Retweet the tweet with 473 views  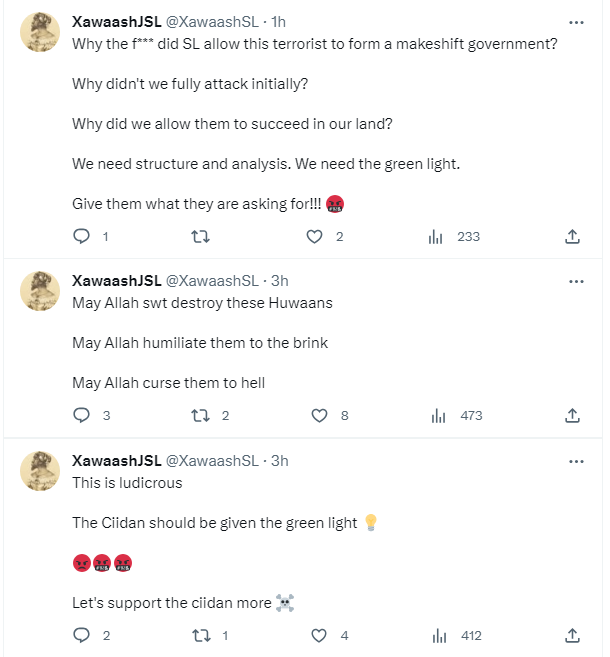pyautogui.click(x=200, y=415)
